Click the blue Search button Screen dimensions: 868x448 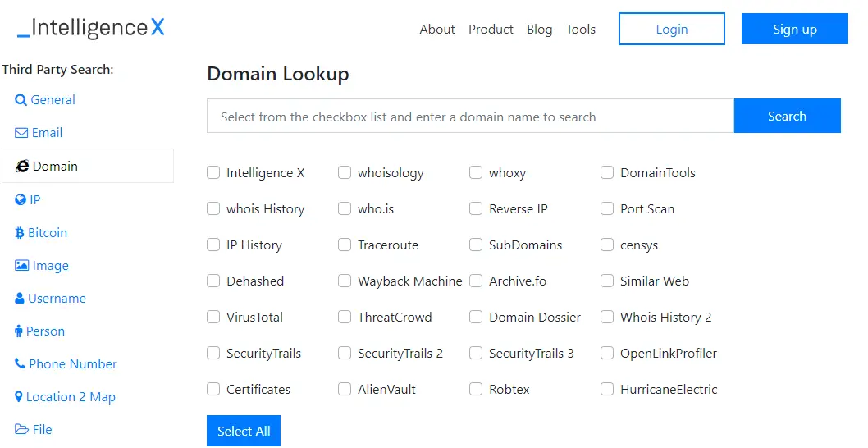tap(787, 117)
